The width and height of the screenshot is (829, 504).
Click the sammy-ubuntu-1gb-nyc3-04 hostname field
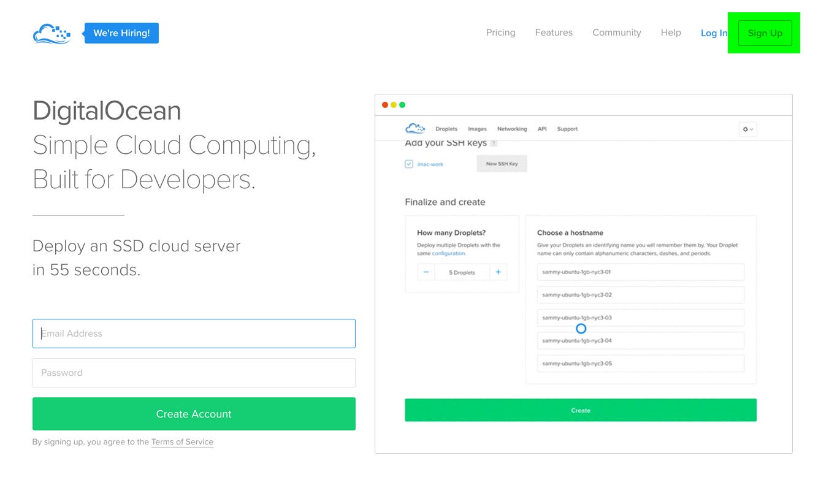click(x=641, y=340)
